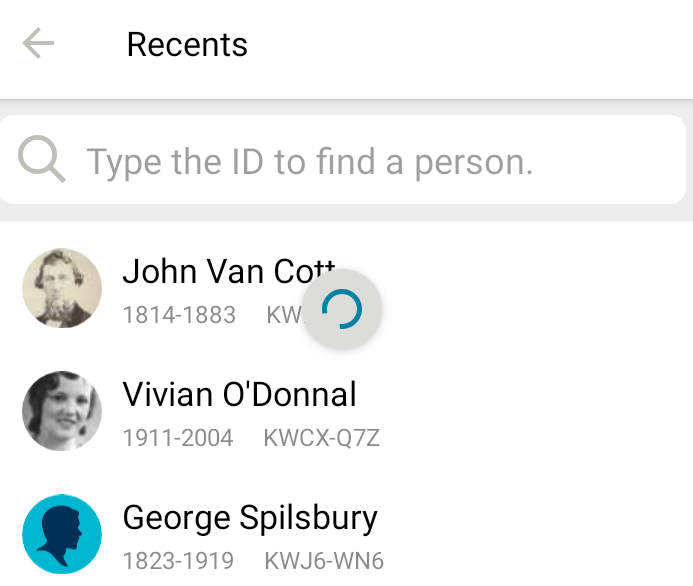
Task: Tap John Van Cott's partially hidden ID
Action: [283, 315]
